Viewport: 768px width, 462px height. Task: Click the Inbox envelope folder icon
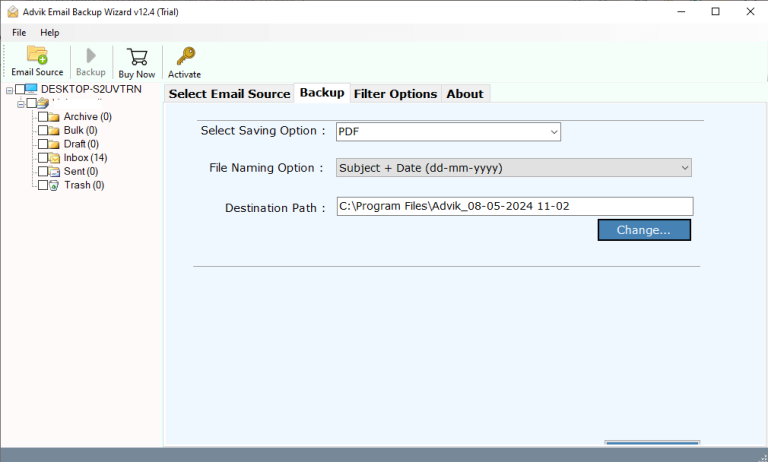[x=54, y=158]
